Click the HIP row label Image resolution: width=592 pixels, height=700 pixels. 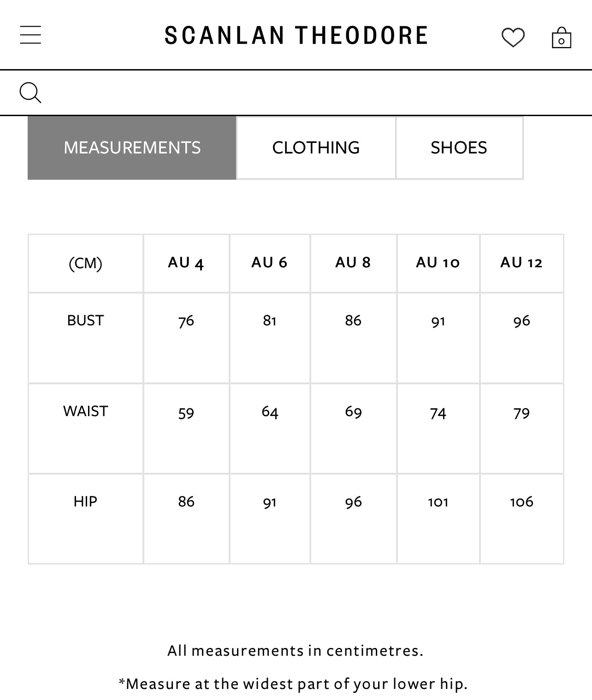coord(85,501)
